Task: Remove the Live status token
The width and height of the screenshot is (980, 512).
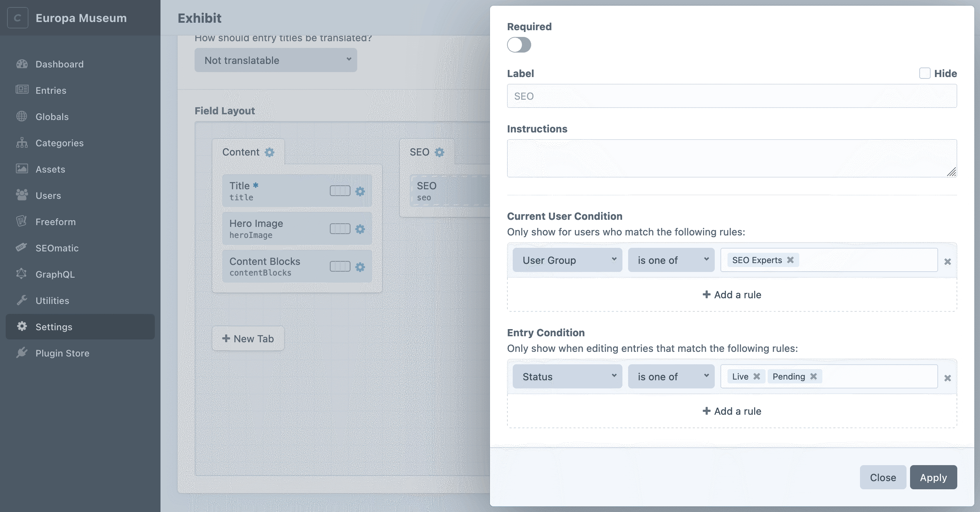Action: pyautogui.click(x=757, y=376)
